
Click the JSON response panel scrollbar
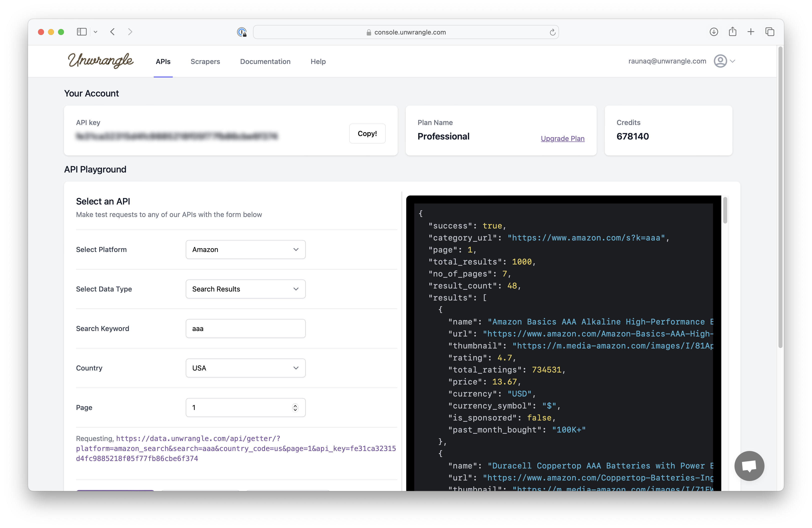pyautogui.click(x=725, y=210)
